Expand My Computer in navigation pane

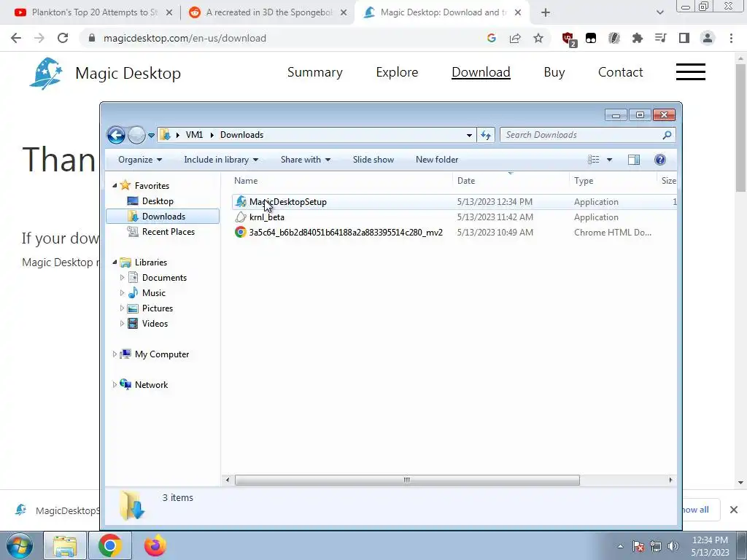[115, 354]
